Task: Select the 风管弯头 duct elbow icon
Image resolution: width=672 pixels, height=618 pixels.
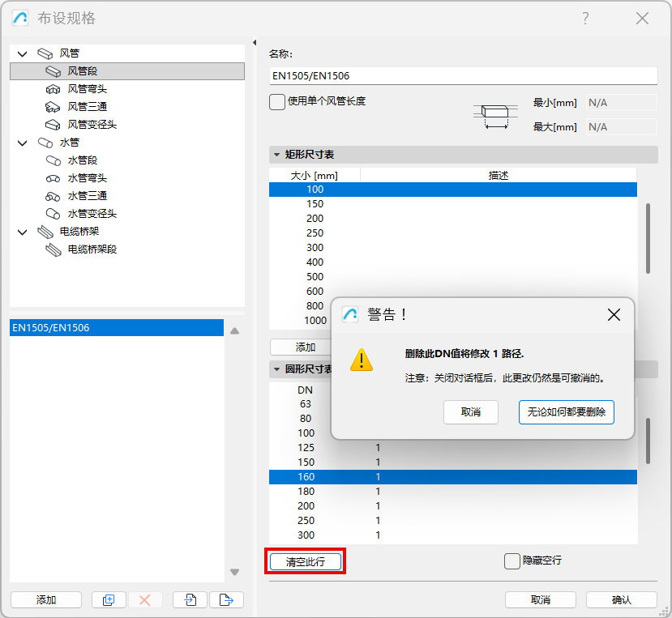Action: (54, 90)
